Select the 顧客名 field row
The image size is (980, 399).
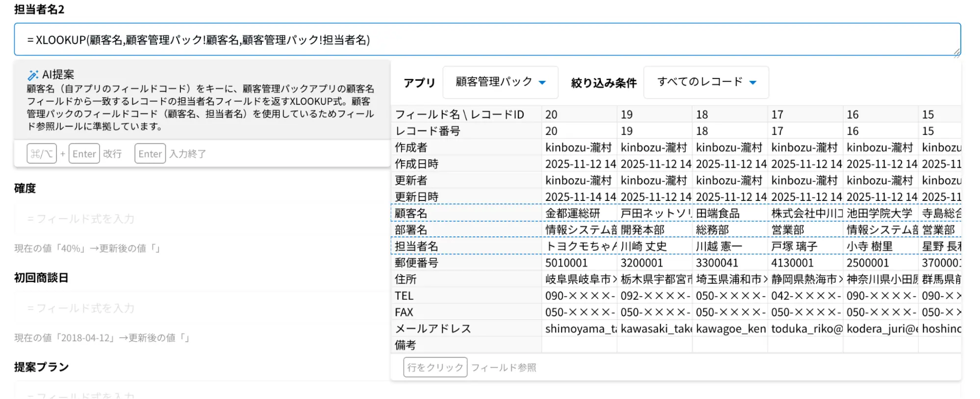click(411, 214)
